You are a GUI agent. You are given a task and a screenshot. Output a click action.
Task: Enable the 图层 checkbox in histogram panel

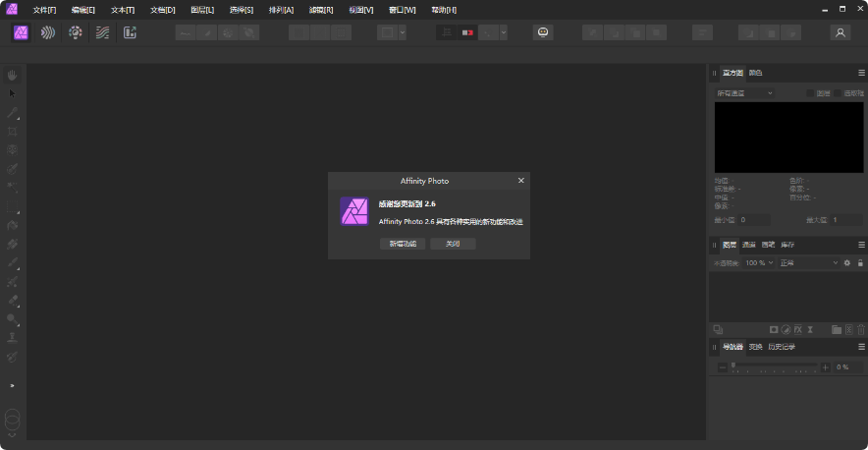[x=811, y=93]
